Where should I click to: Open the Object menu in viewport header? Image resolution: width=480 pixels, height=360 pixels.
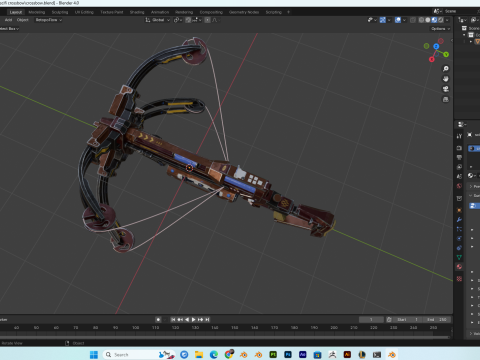23,20
